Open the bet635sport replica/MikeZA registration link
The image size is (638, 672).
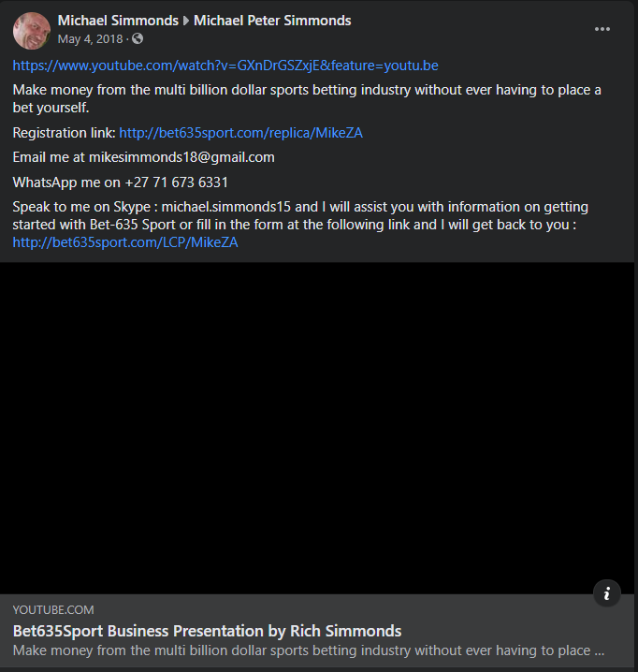[240, 133]
